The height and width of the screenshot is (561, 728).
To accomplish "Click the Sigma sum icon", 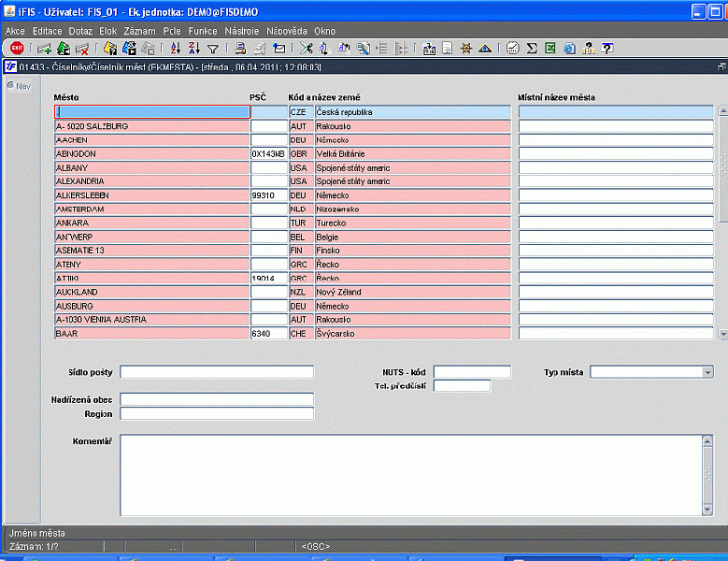I will [532, 49].
